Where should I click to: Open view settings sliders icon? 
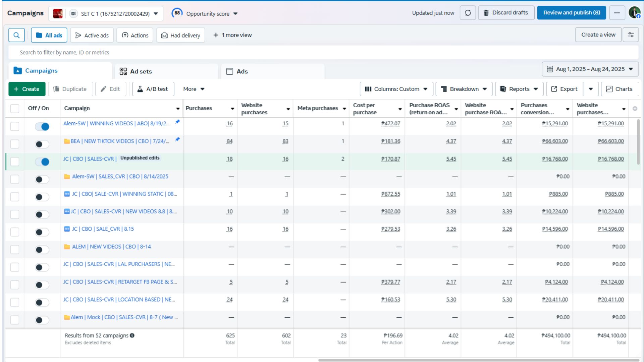[631, 35]
